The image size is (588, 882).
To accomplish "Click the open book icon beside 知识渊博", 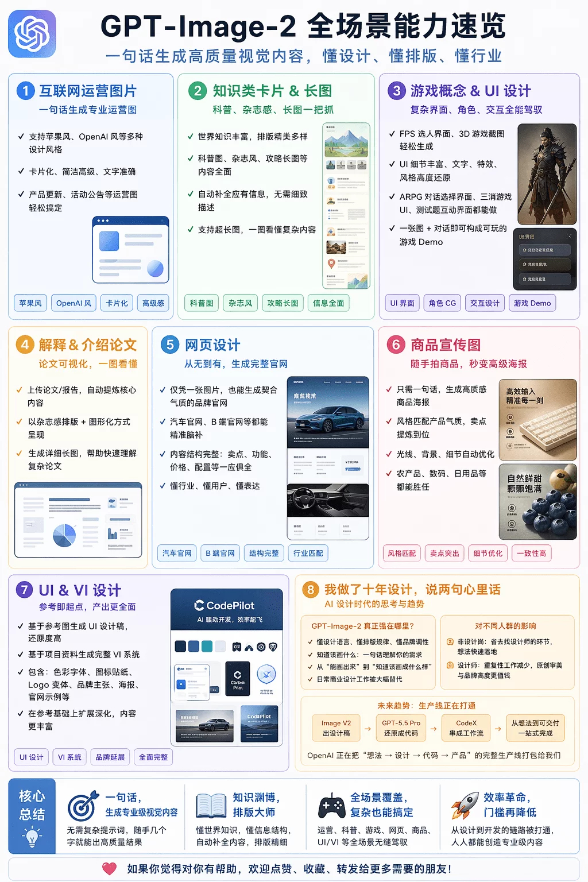I will click(211, 805).
